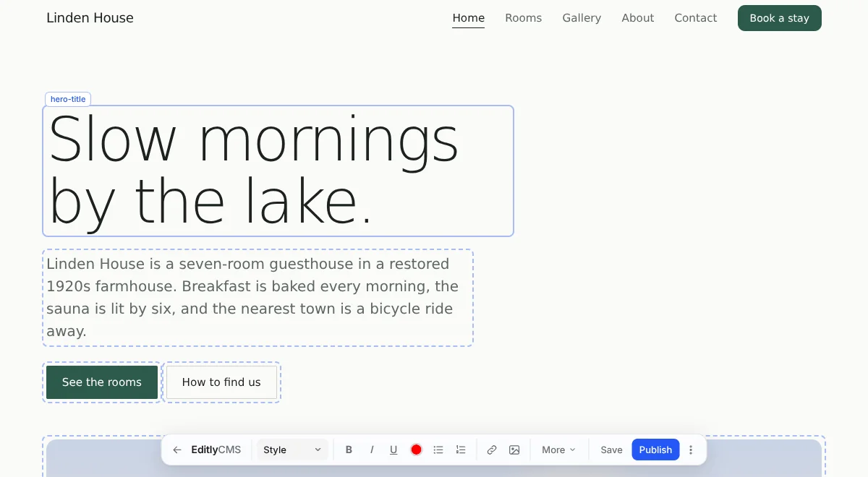Select the hero-title tag label
Viewport: 868px width, 477px height.
point(68,99)
